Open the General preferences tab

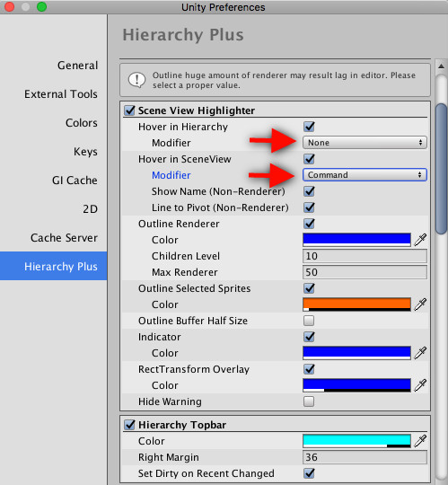[77, 66]
